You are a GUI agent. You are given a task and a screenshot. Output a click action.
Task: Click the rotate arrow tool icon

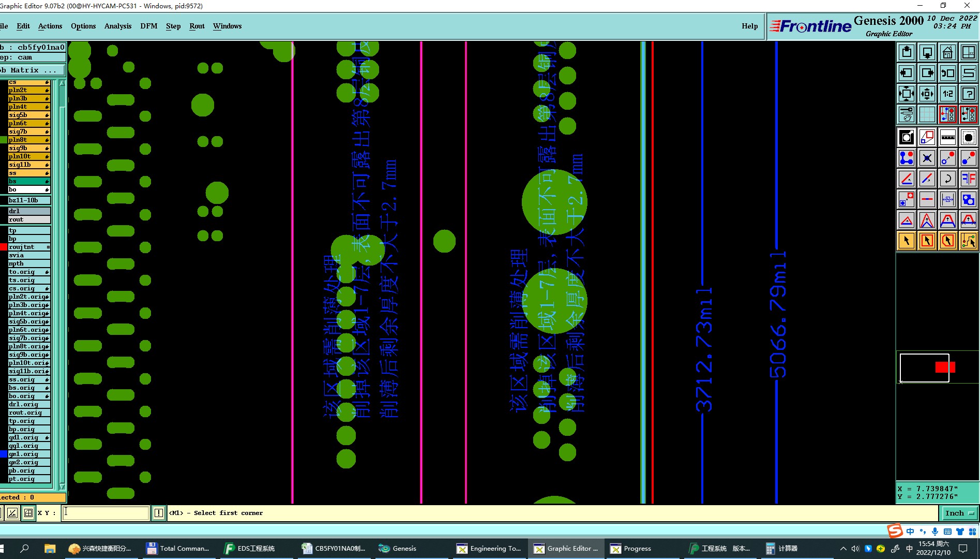click(x=948, y=179)
